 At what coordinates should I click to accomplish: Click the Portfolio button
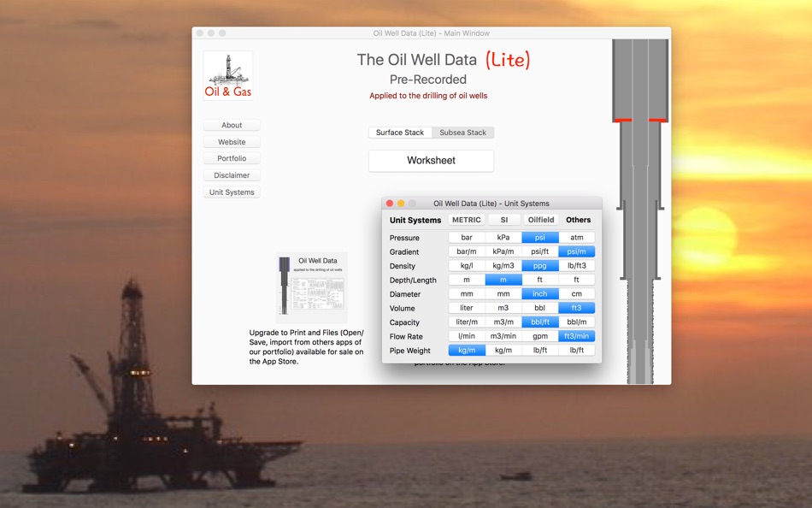point(232,158)
